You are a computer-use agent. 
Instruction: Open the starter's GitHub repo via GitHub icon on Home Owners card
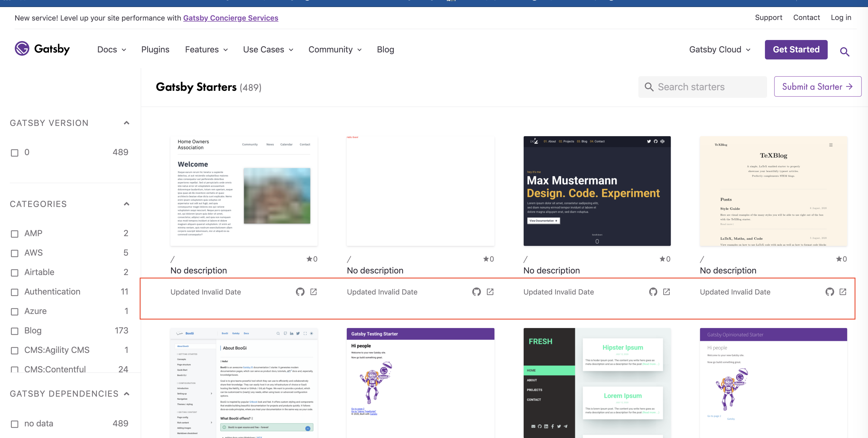(x=300, y=292)
